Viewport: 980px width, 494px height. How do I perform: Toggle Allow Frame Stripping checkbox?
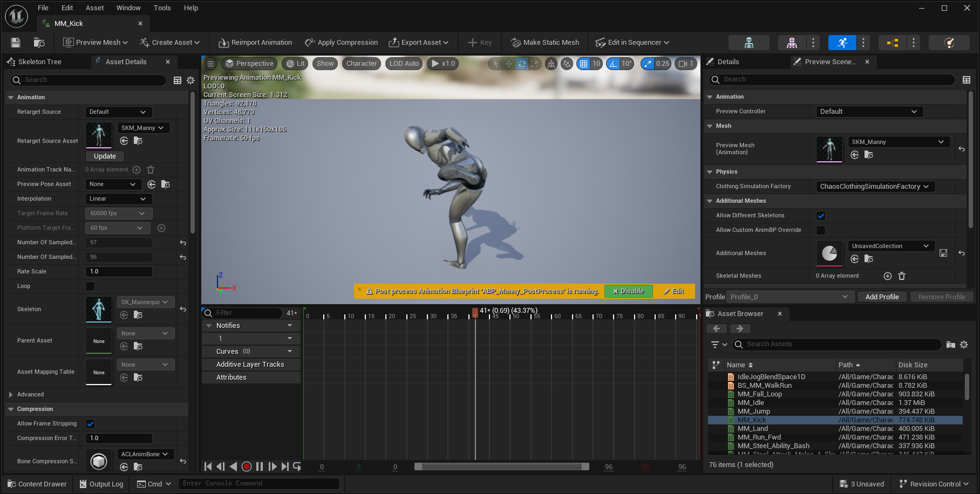90,424
